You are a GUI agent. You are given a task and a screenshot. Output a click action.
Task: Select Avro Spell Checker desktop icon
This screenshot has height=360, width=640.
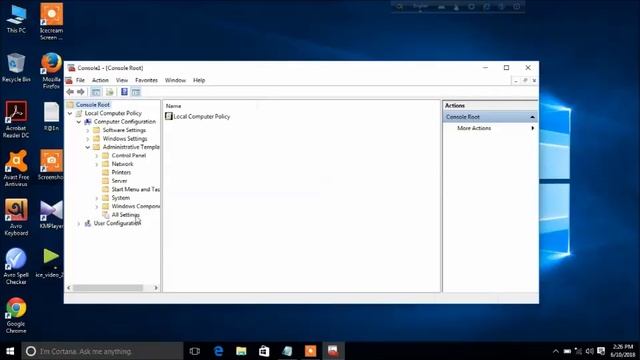[16, 266]
